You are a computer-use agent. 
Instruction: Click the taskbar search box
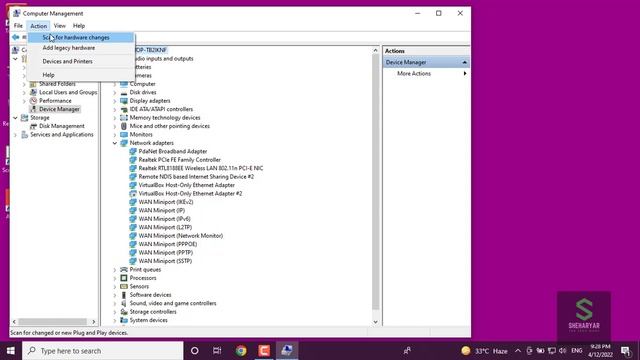click(x=102, y=351)
